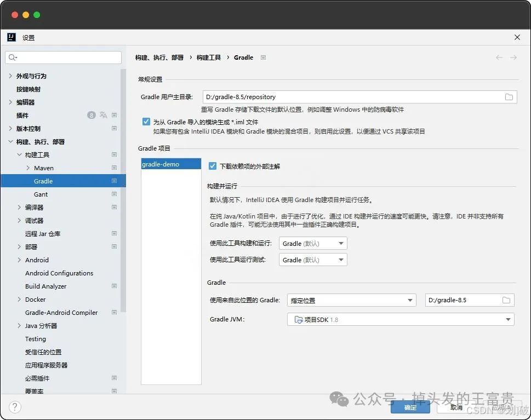Click folder browse icon for Gradle 用户主目录
Screen dimensions: 531x420
pyautogui.click(x=509, y=97)
